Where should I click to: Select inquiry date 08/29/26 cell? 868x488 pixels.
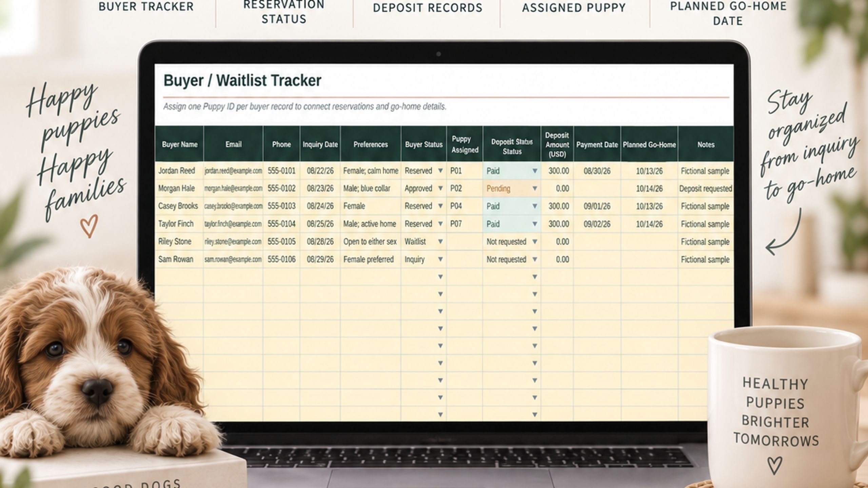coord(320,259)
